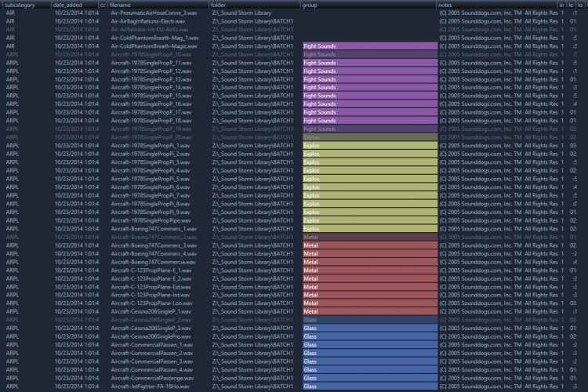Sort by the group column header

pos(368,5)
